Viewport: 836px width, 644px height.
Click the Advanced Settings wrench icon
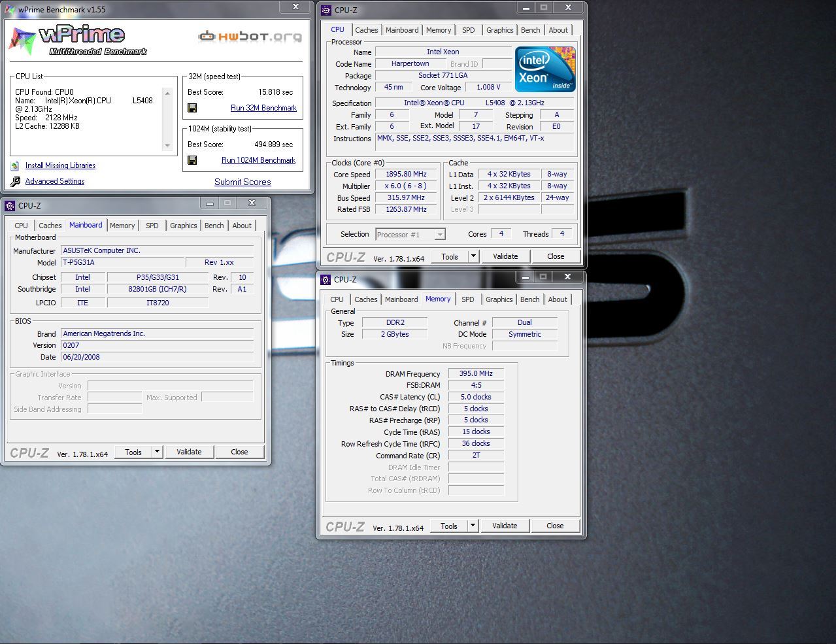(x=15, y=182)
